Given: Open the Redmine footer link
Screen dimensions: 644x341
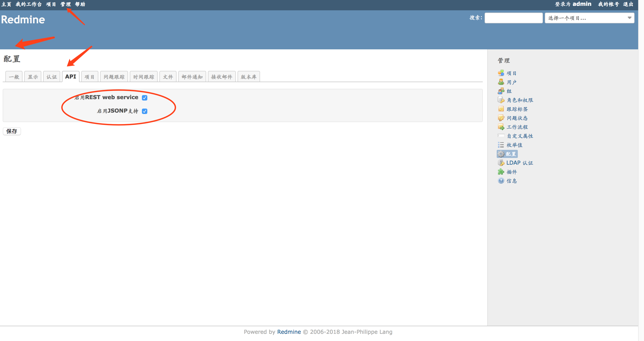Looking at the screenshot, I should point(289,332).
